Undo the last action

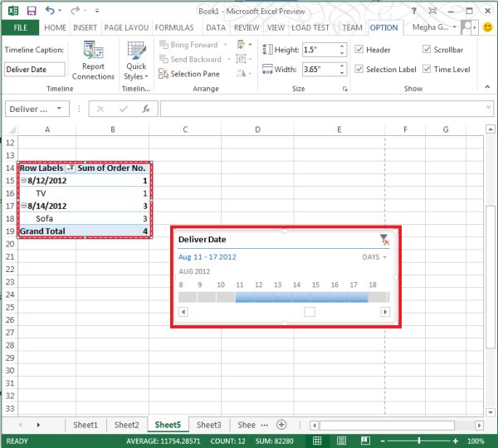[50, 11]
